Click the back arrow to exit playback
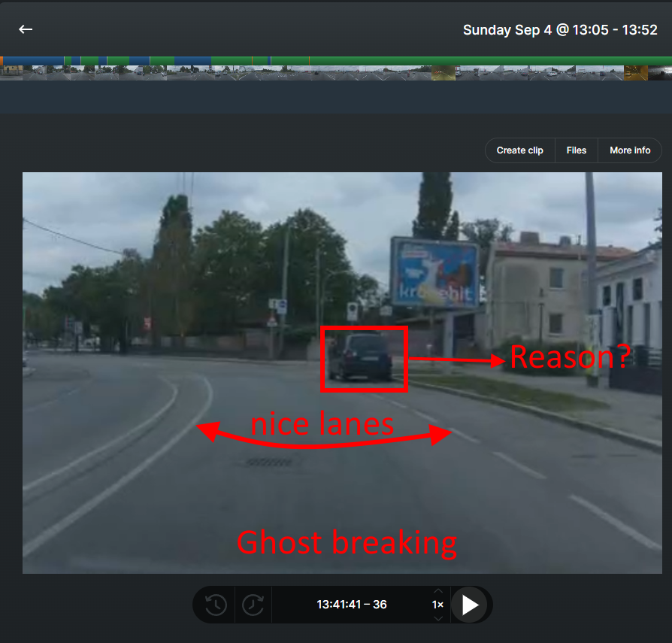The image size is (672, 643). click(26, 29)
